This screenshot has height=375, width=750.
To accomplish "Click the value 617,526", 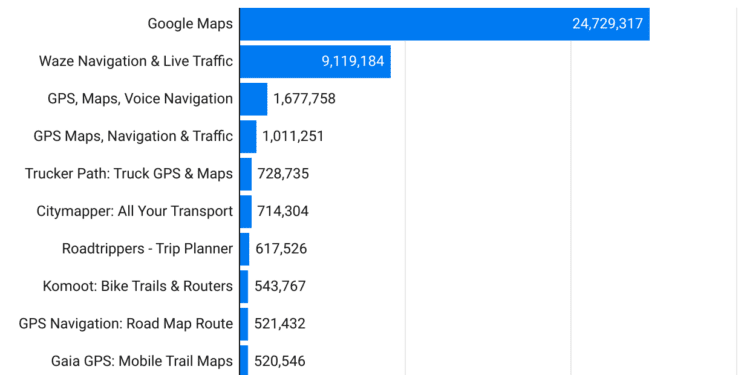I will pos(281,249).
